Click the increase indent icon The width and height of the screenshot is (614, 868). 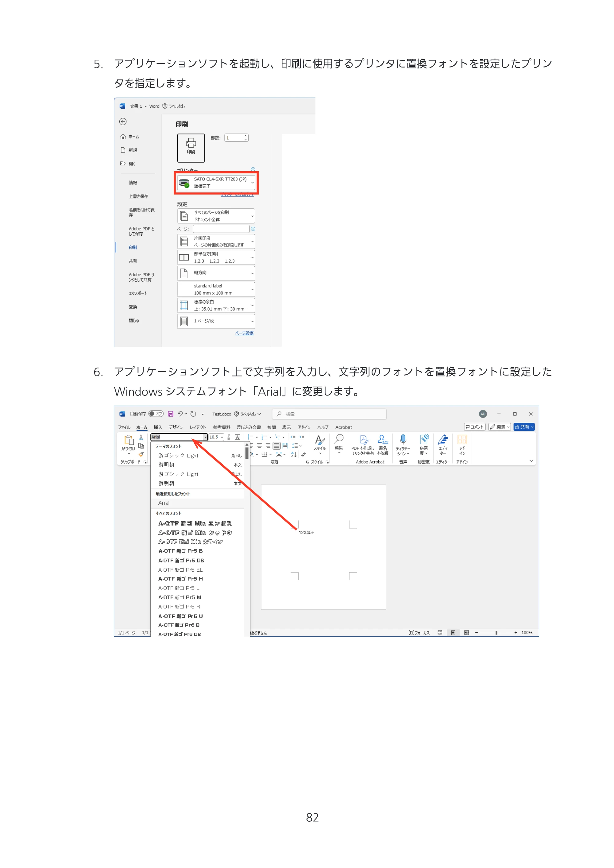click(302, 437)
